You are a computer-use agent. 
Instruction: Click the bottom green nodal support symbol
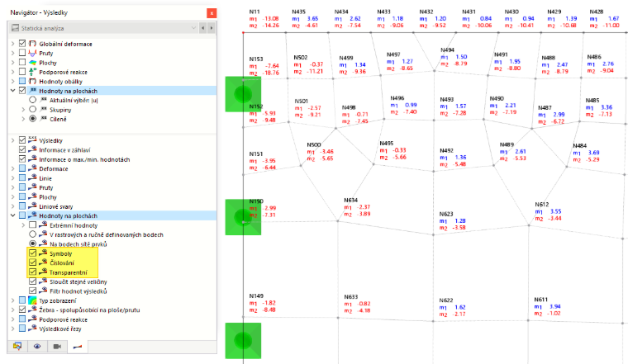click(243, 340)
